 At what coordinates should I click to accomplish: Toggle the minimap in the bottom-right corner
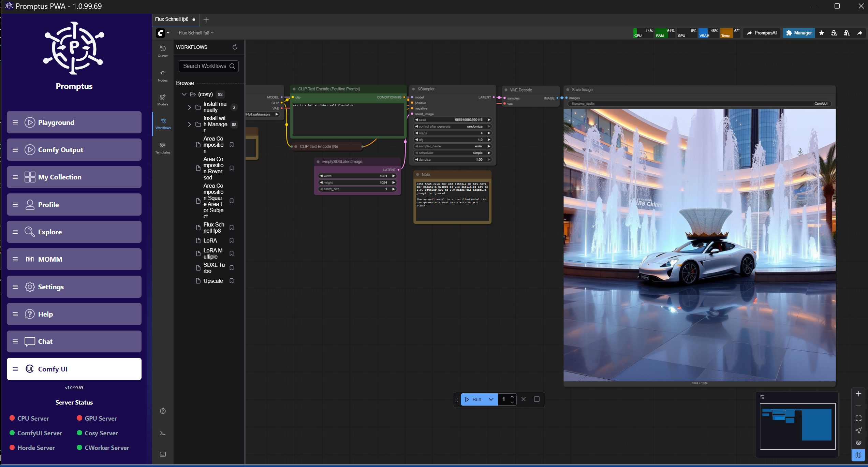[x=858, y=455]
